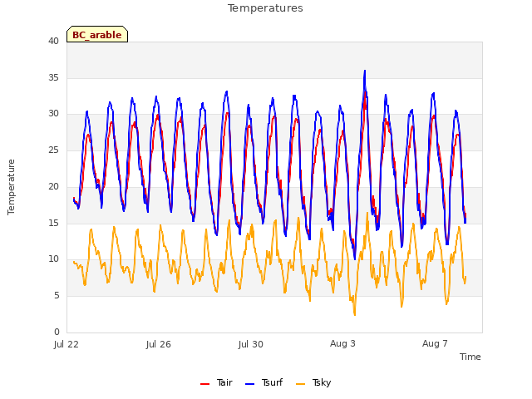Click the highest Tsurf peak near 36
The image size is (532, 399).
pos(365,71)
